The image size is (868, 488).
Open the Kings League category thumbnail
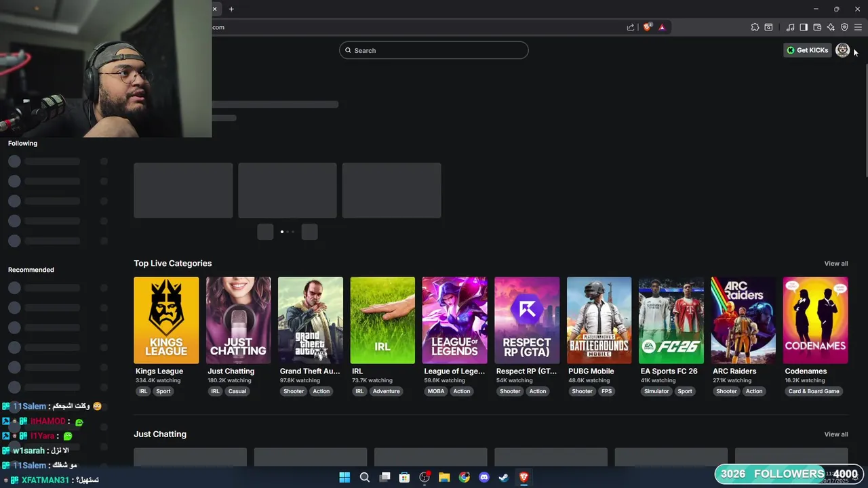coord(166,320)
